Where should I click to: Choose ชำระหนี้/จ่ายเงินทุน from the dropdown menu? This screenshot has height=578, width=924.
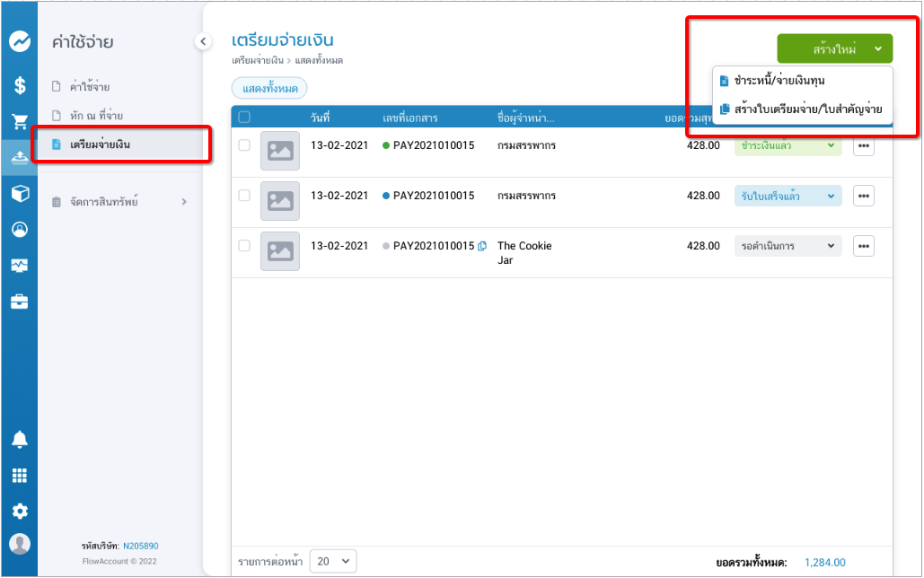click(779, 81)
